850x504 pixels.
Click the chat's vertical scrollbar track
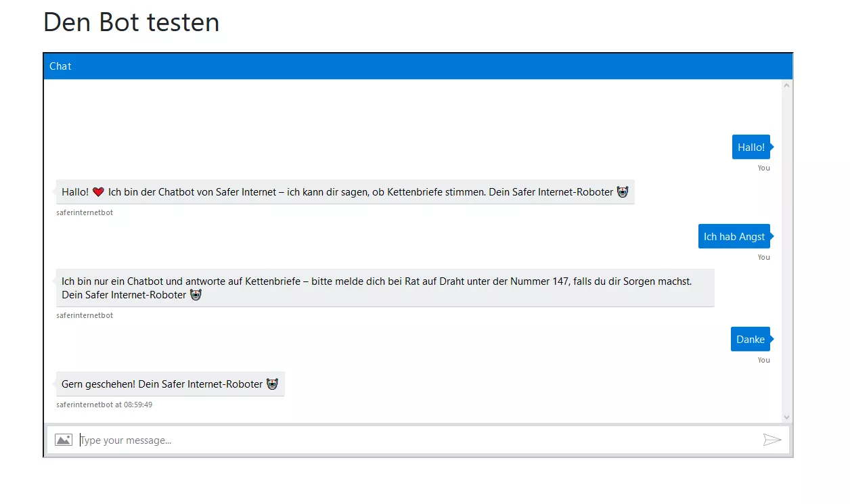(x=786, y=250)
